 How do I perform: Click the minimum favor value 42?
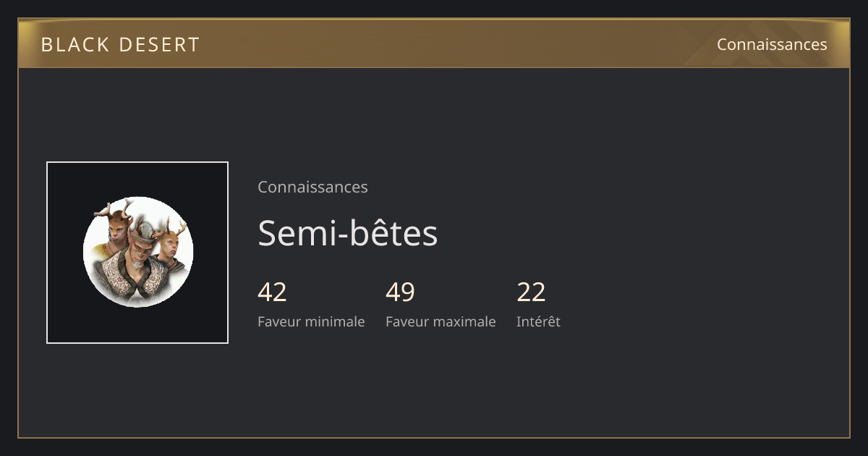[272, 292]
